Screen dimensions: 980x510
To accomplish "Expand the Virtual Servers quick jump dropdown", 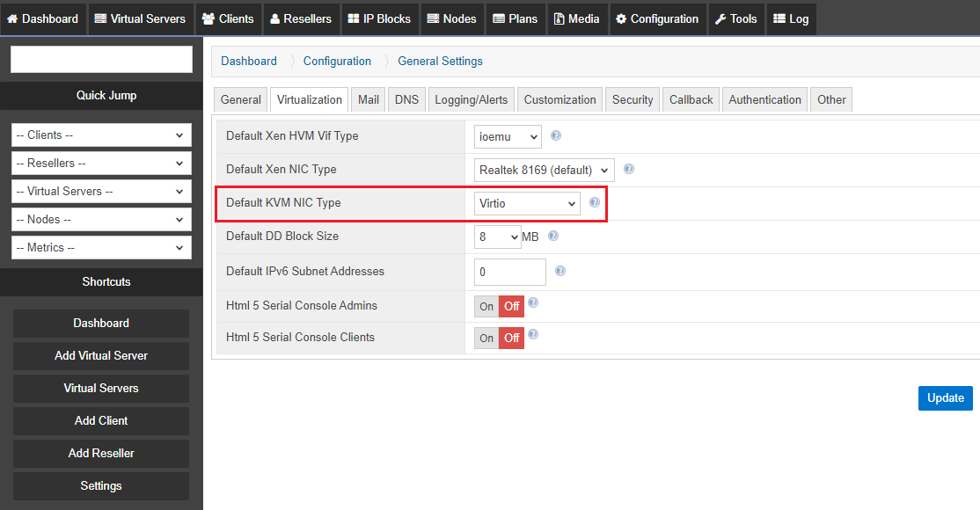I will (x=101, y=192).
